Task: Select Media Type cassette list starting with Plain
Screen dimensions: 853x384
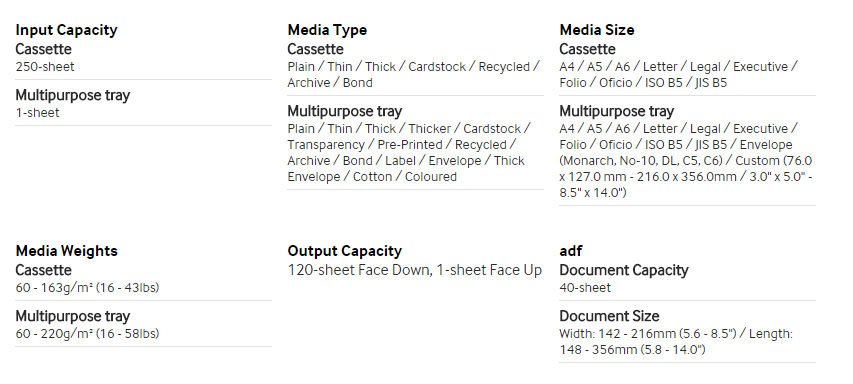Action: 413,75
